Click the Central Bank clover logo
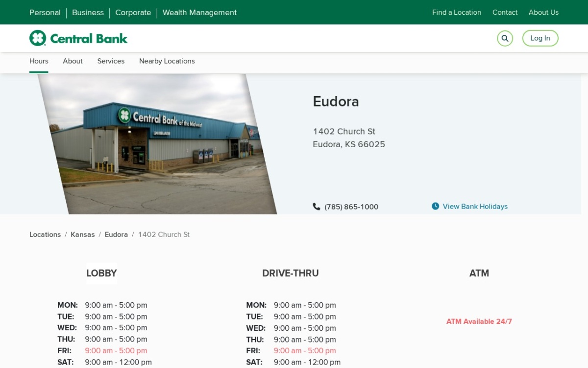Image resolution: width=588 pixels, height=368 pixels. click(38, 38)
